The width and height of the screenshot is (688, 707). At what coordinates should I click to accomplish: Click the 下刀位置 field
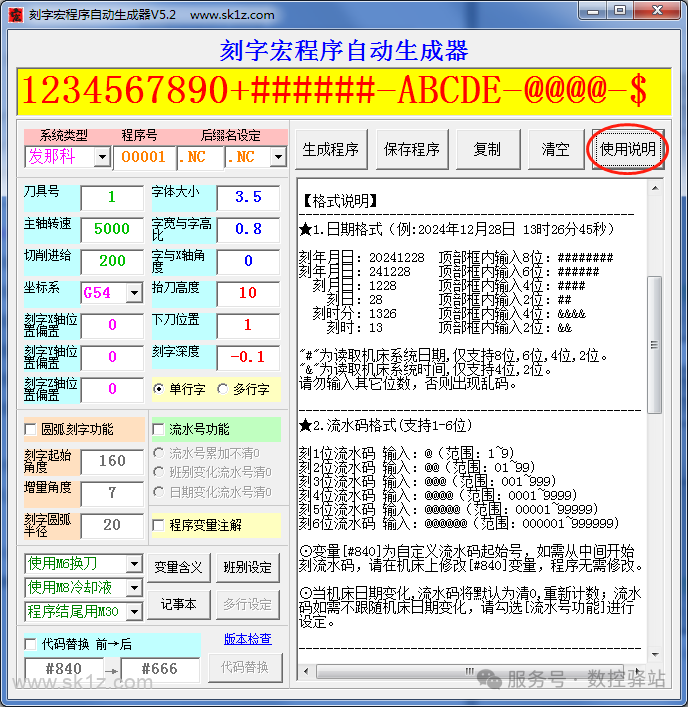click(248, 325)
